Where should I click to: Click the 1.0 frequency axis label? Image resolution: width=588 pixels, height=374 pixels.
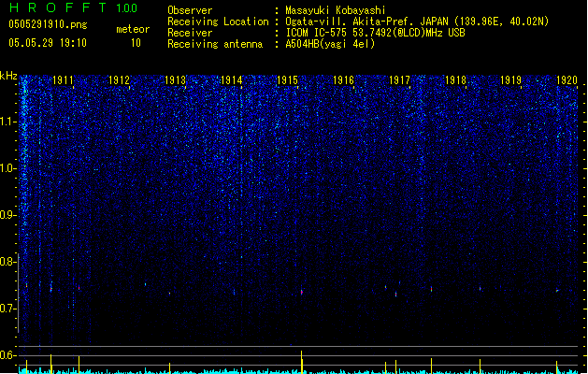(x=7, y=168)
